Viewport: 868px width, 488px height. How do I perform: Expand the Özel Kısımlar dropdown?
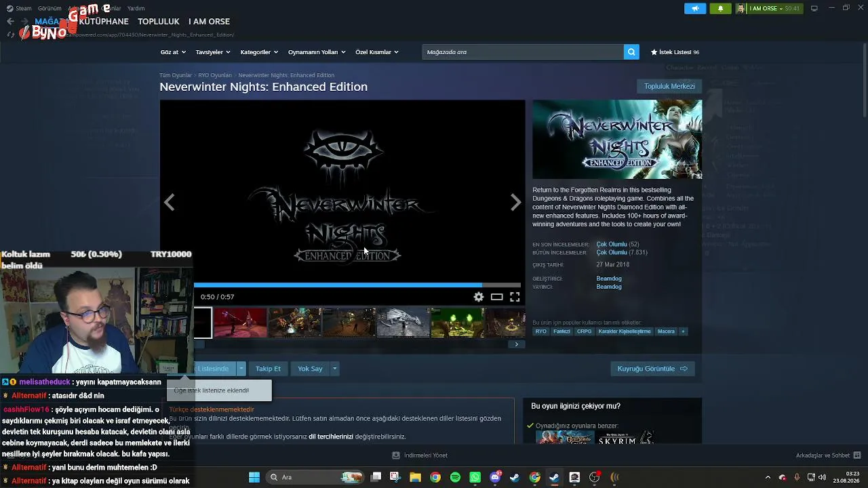[377, 52]
